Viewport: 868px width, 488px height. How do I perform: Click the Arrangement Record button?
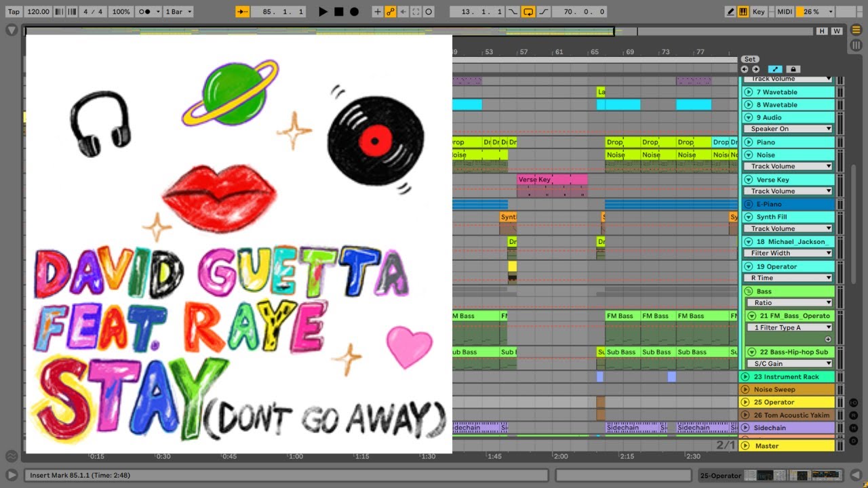354,12
